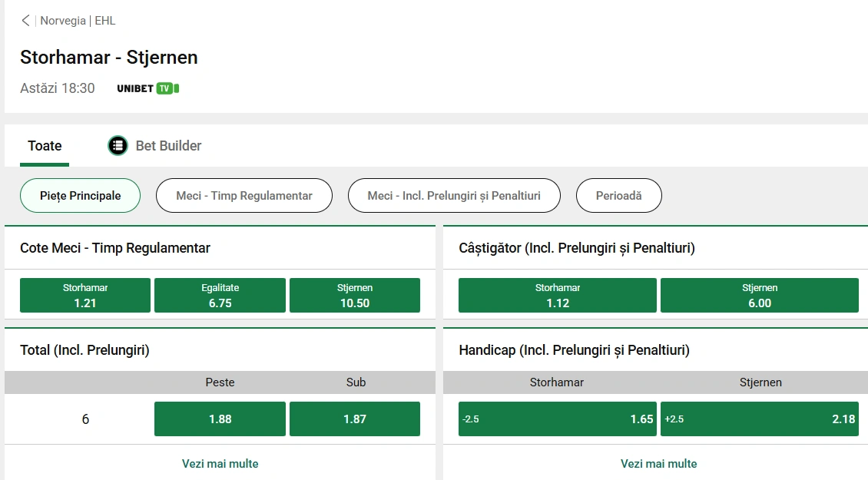Switch to the Toate tab
The image size is (868, 480).
pos(45,146)
